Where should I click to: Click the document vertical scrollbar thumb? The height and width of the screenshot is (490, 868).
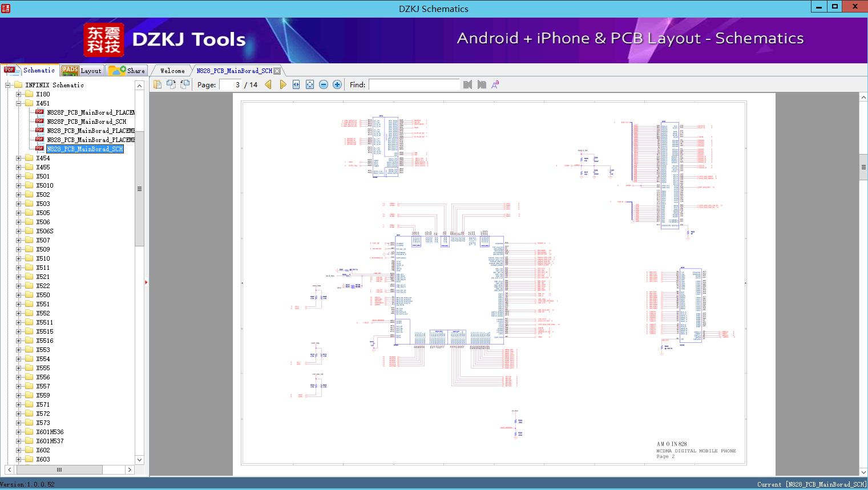[x=863, y=167]
